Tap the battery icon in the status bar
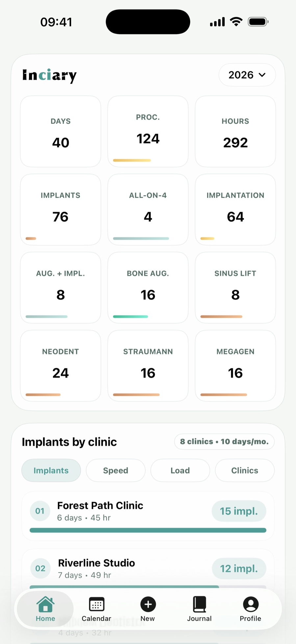The height and width of the screenshot is (644, 296). pos(258,22)
